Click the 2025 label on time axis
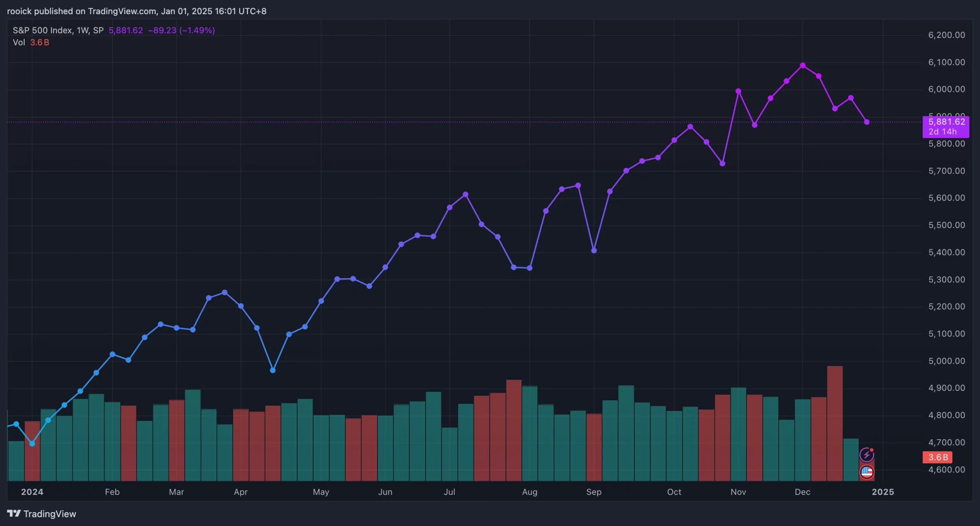The height and width of the screenshot is (526, 980). (883, 492)
